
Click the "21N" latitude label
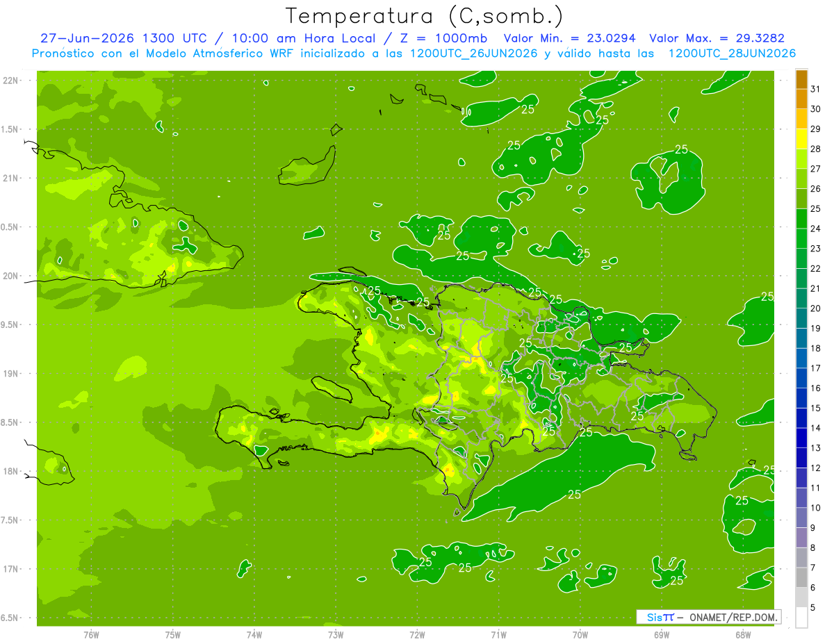12,179
